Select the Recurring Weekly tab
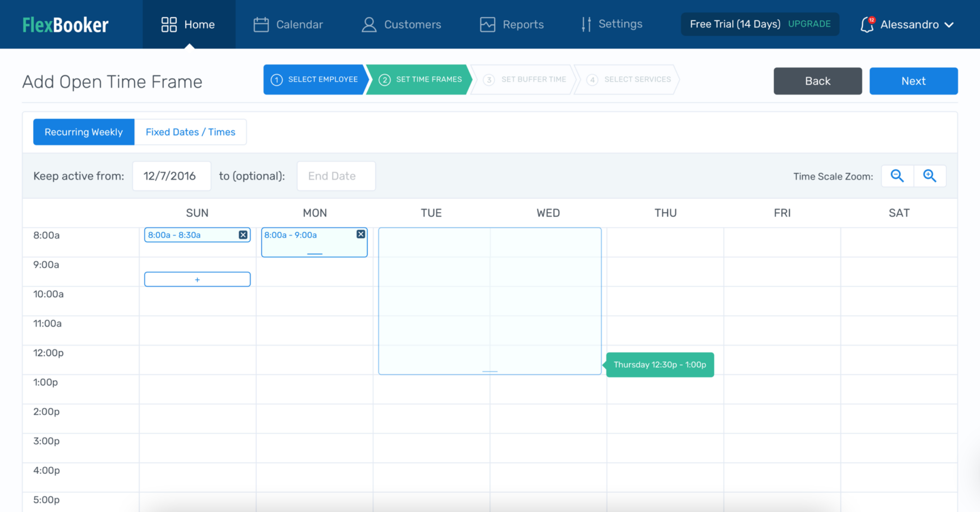980x512 pixels. pyautogui.click(x=83, y=132)
